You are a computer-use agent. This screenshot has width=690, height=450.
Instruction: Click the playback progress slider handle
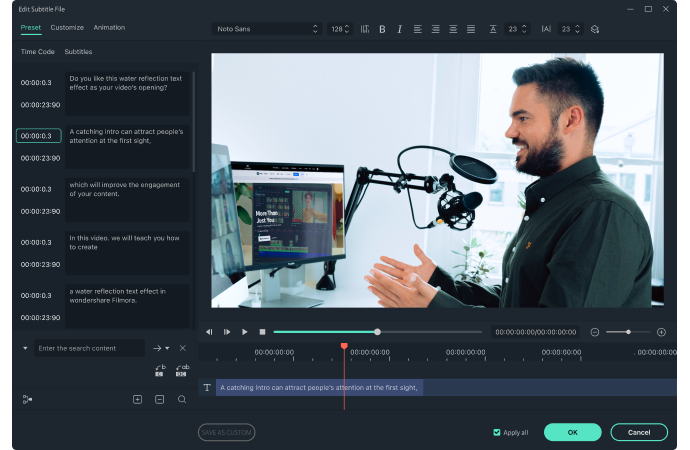click(x=377, y=332)
